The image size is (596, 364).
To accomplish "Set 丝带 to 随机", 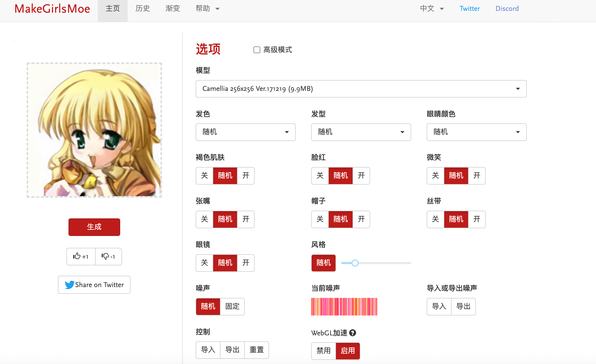I will click(x=456, y=219).
